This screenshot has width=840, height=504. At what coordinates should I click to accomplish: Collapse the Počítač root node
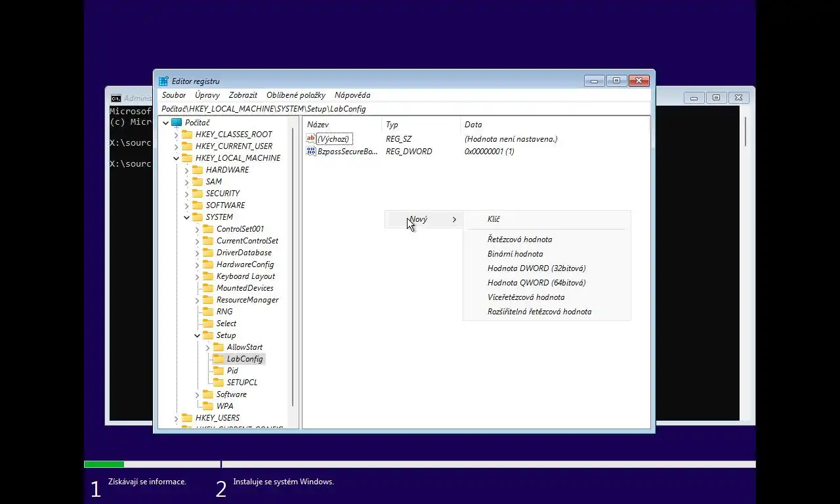click(165, 123)
